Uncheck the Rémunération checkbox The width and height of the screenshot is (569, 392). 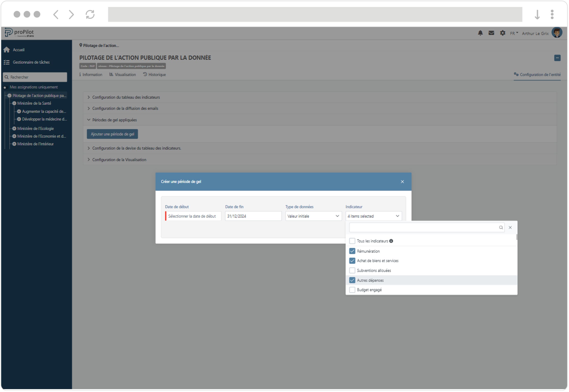pos(352,251)
